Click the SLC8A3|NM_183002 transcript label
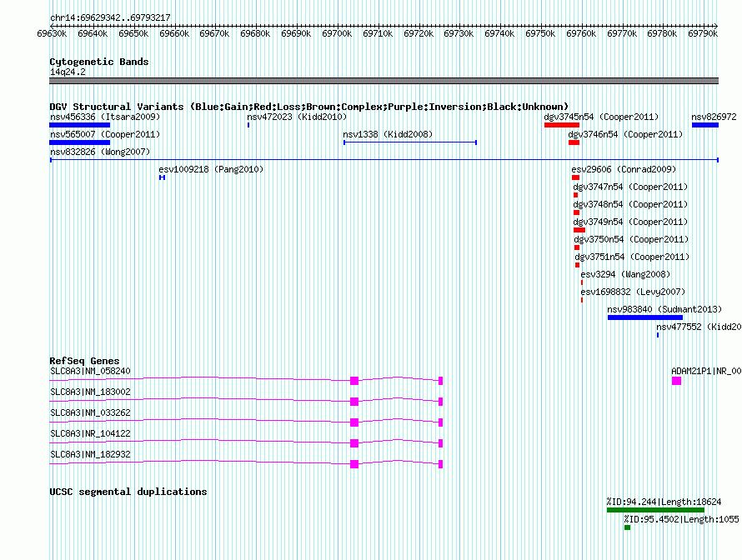The height and width of the screenshot is (560, 742). click(90, 392)
